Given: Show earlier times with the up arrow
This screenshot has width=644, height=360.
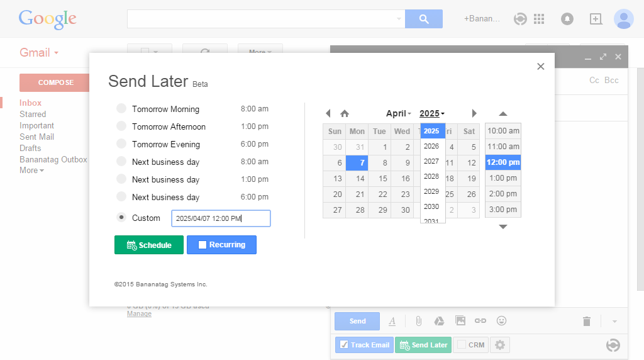Looking at the screenshot, I should click(503, 114).
